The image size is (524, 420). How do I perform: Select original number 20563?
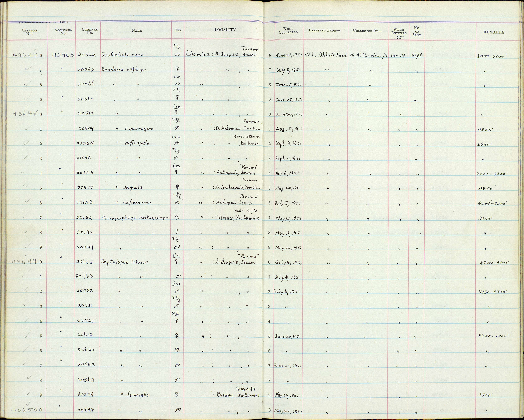tap(86, 380)
